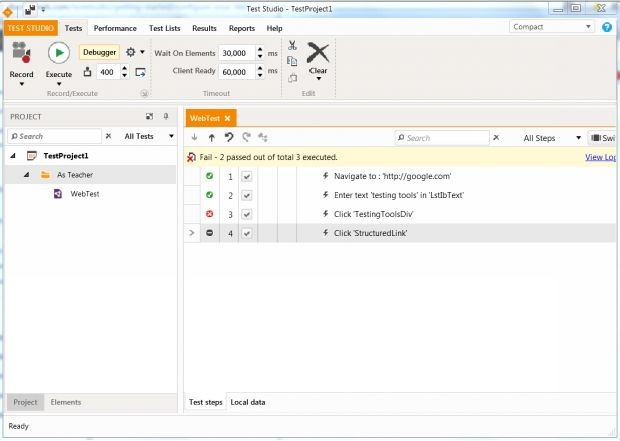
Task: Click the Redo arrow in steps toolbar
Action: tap(246, 137)
